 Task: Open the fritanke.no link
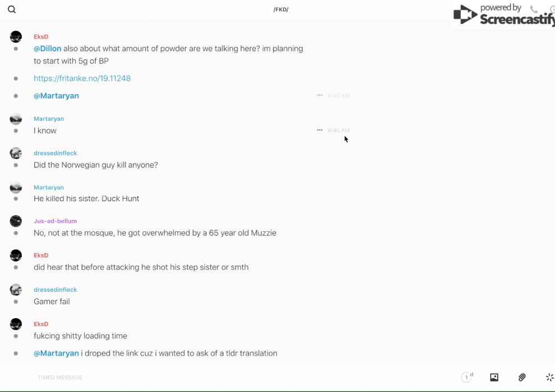[x=82, y=78]
